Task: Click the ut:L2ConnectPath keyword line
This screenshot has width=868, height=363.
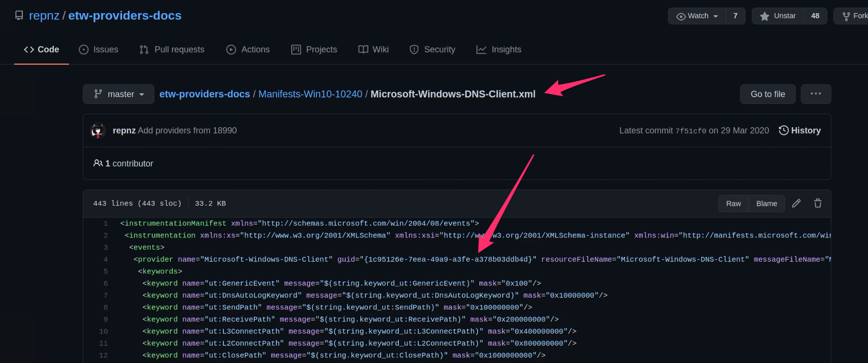Action: click(x=359, y=343)
